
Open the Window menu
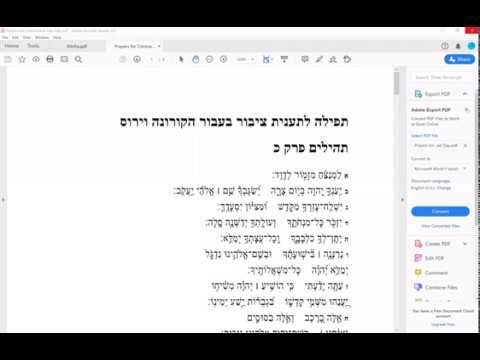click(42, 38)
